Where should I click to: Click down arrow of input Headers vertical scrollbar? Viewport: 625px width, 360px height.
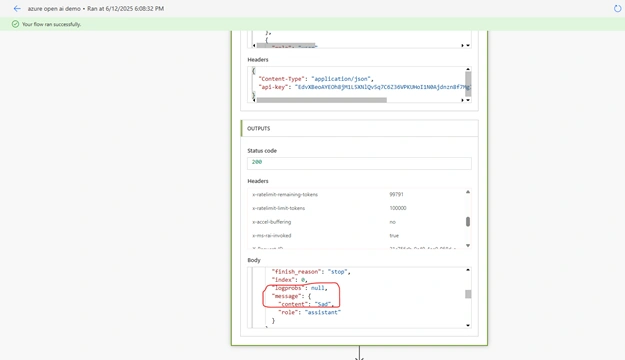pyautogui.click(x=468, y=100)
